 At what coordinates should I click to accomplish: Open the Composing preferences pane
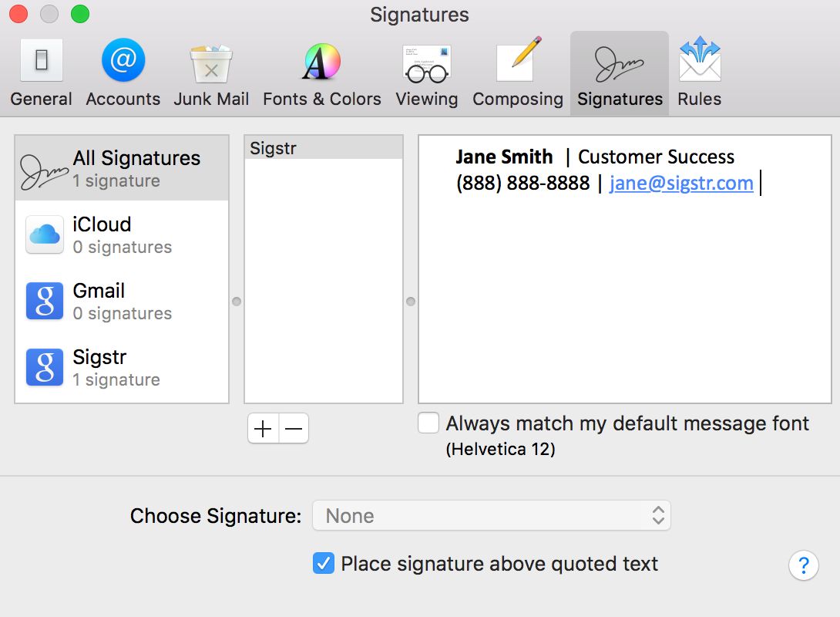pyautogui.click(x=518, y=73)
